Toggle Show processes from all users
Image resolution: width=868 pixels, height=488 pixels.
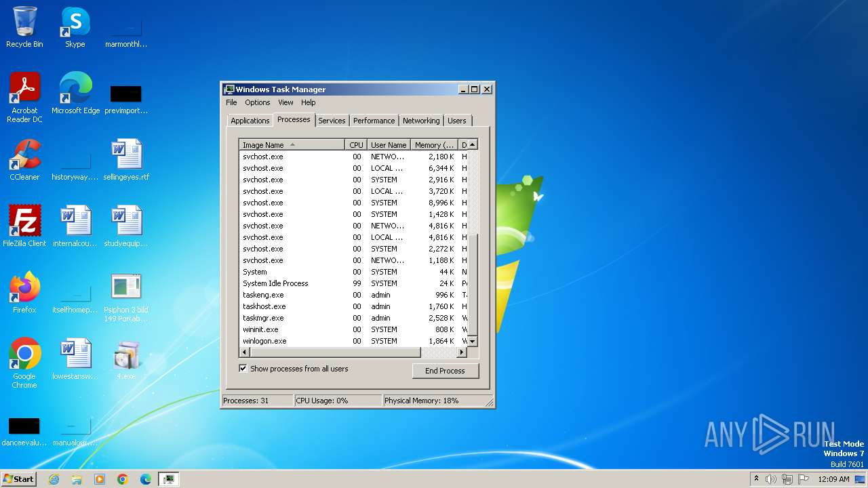243,369
